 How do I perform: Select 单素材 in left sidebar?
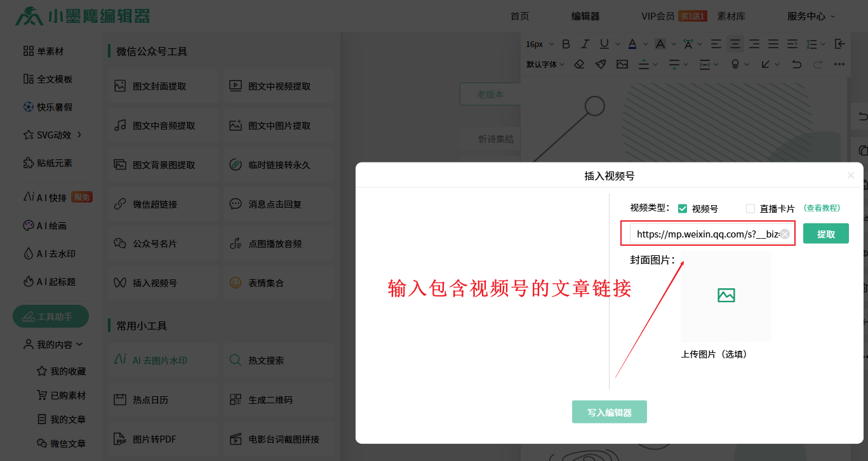pos(43,51)
